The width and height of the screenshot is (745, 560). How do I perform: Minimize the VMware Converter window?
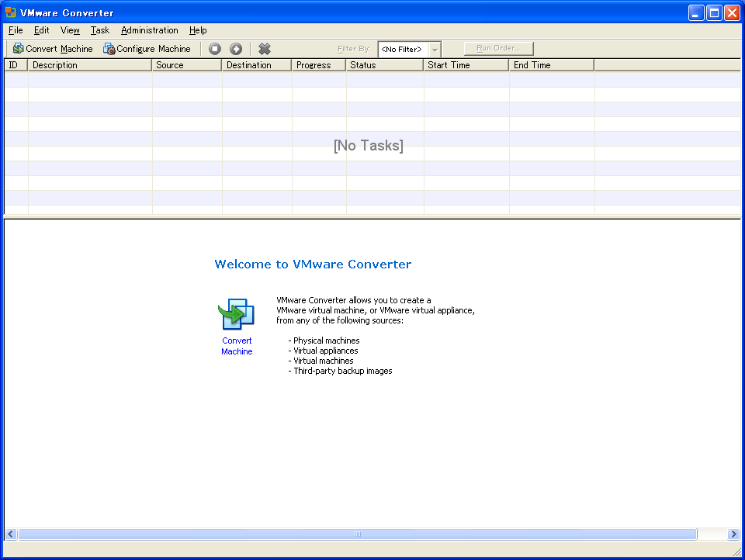tap(696, 13)
